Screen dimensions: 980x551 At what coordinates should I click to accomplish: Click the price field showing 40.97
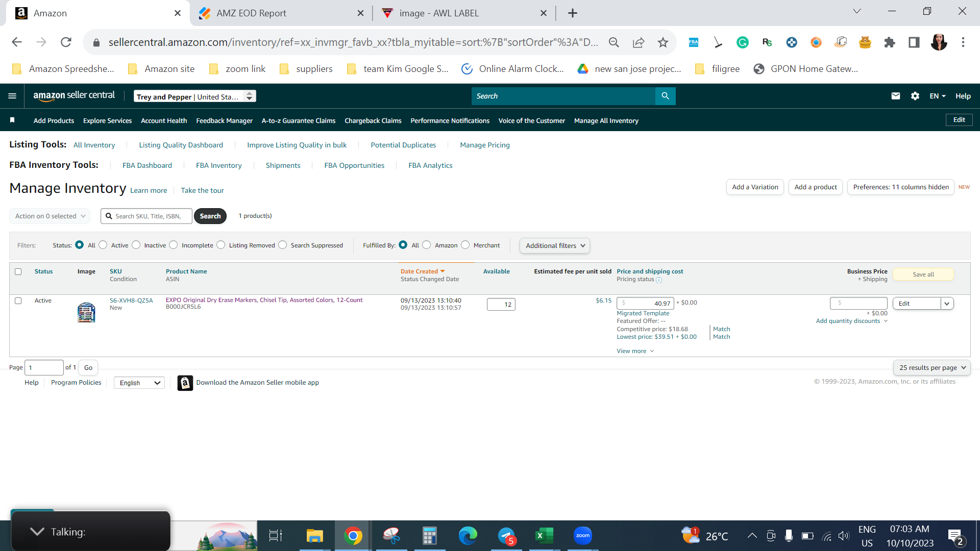[x=645, y=304]
